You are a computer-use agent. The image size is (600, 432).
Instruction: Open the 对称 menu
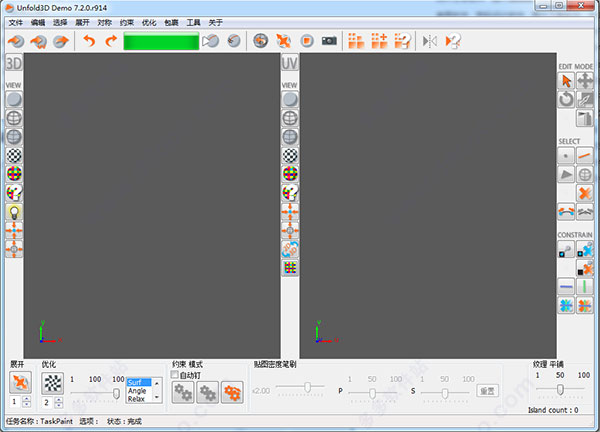point(104,23)
